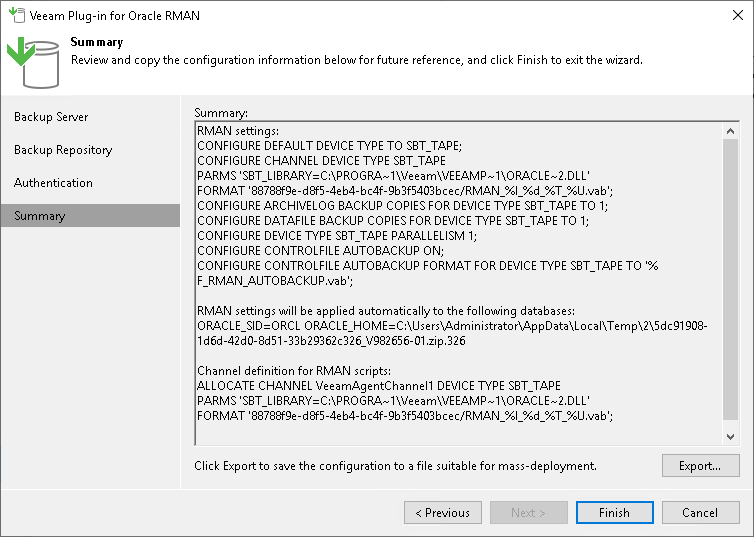Click 'ALLOCATE CHANNEL VeeamAgentChannel1' line

pyautogui.click(x=379, y=386)
